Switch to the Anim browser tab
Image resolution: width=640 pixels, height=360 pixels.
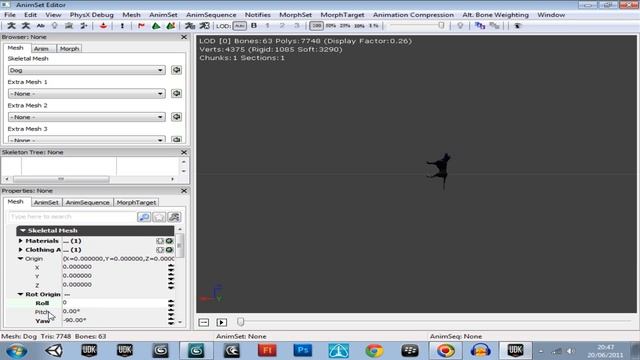click(41, 49)
